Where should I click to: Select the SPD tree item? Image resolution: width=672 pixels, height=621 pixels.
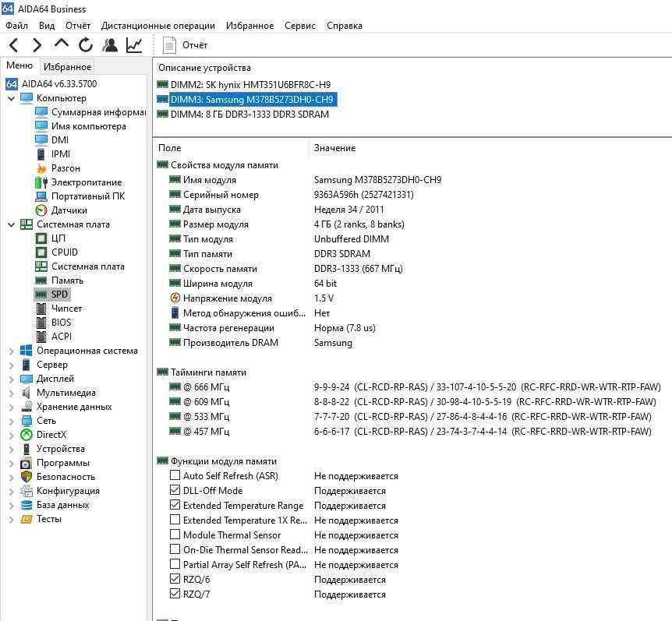pyautogui.click(x=51, y=295)
